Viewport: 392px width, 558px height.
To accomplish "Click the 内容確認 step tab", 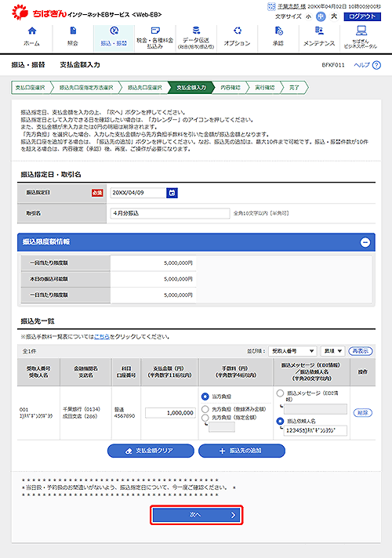I will [230, 87].
